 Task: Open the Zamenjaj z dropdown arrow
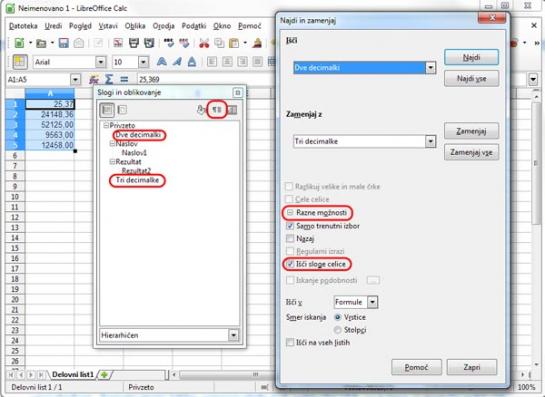pos(430,141)
